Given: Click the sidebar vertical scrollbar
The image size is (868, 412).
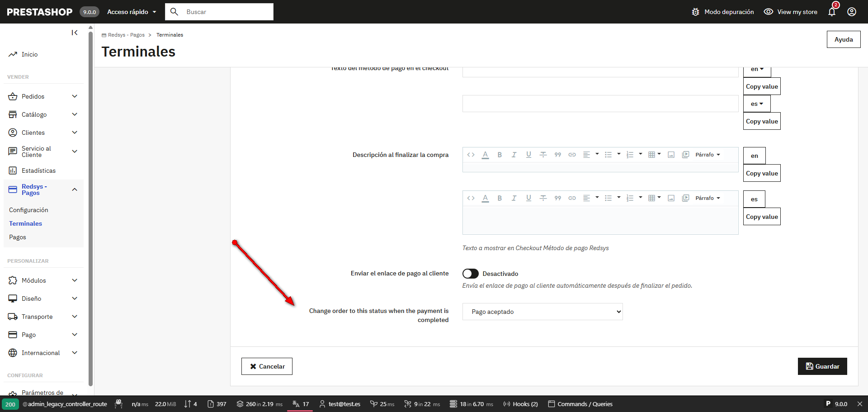Looking at the screenshot, I should point(90,208).
